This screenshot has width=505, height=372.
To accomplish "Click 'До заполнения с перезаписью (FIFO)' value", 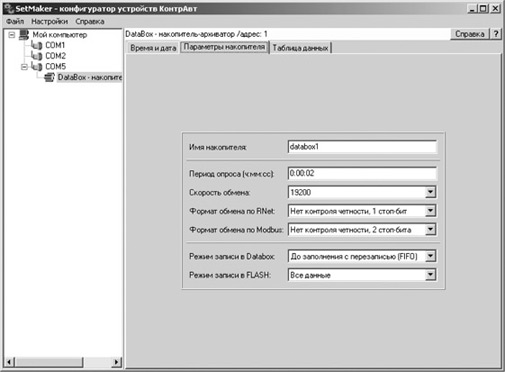I will click(x=354, y=256).
